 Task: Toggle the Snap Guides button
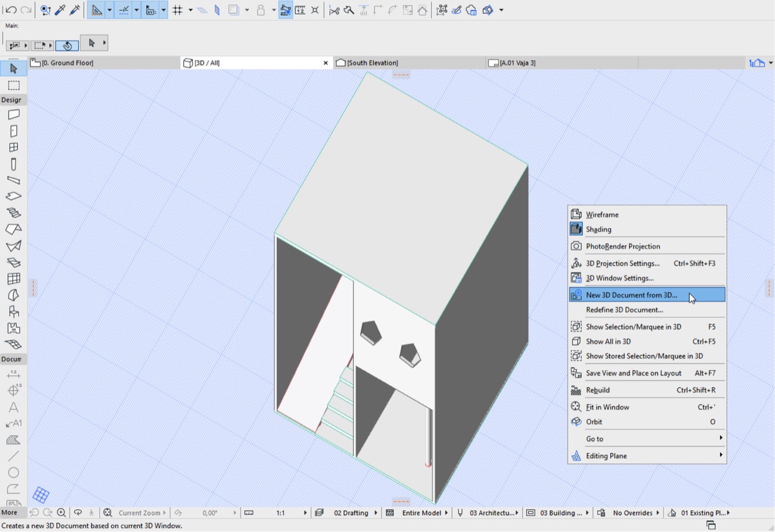coord(124,10)
